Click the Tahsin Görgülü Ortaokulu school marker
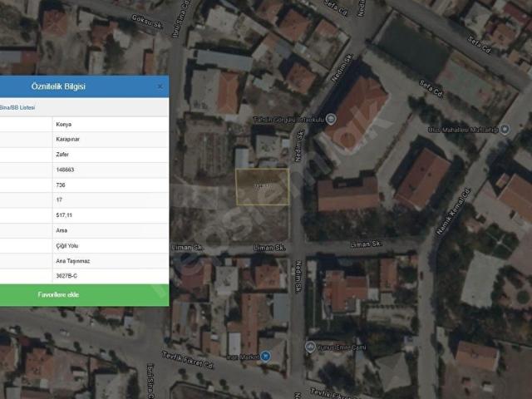The width and height of the screenshot is (532, 399). (331, 119)
